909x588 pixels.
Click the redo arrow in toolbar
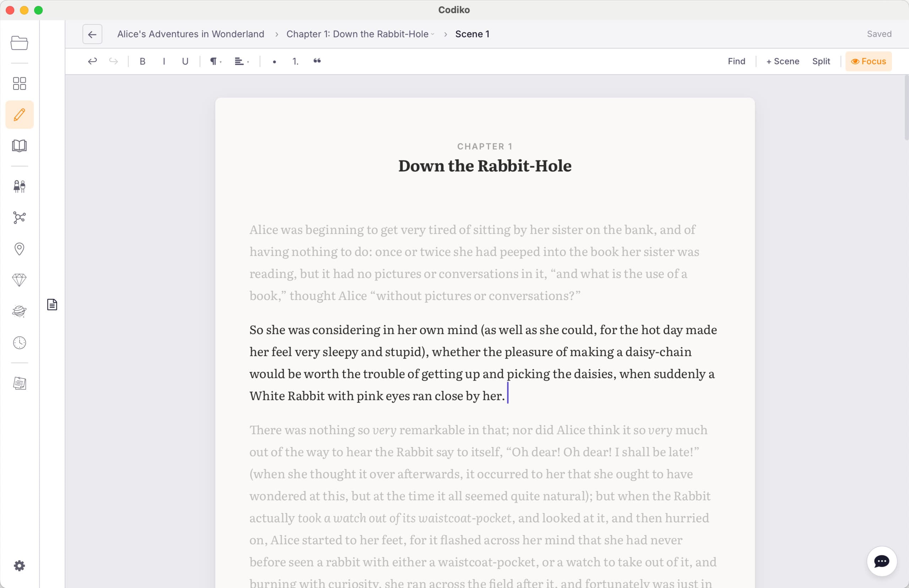tap(113, 61)
